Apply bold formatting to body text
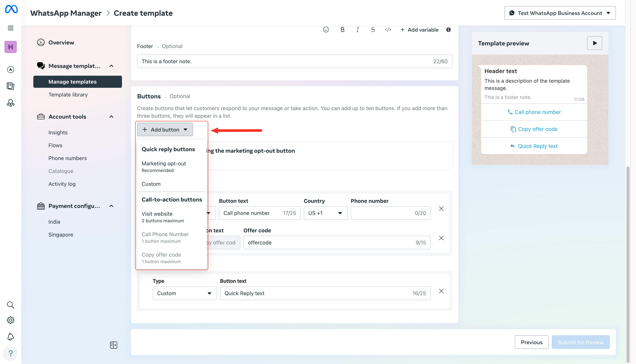The image size is (636, 364). tap(342, 30)
